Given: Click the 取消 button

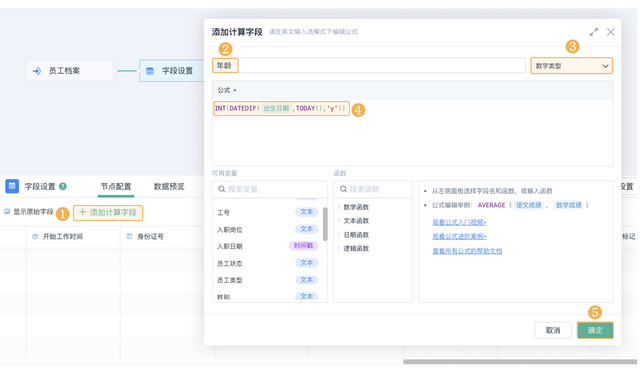Looking at the screenshot, I should tap(553, 330).
